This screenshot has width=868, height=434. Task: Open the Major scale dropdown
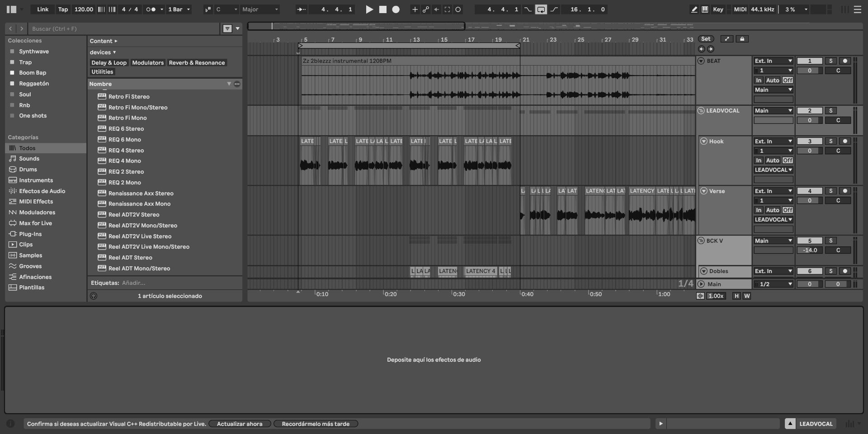[260, 9]
